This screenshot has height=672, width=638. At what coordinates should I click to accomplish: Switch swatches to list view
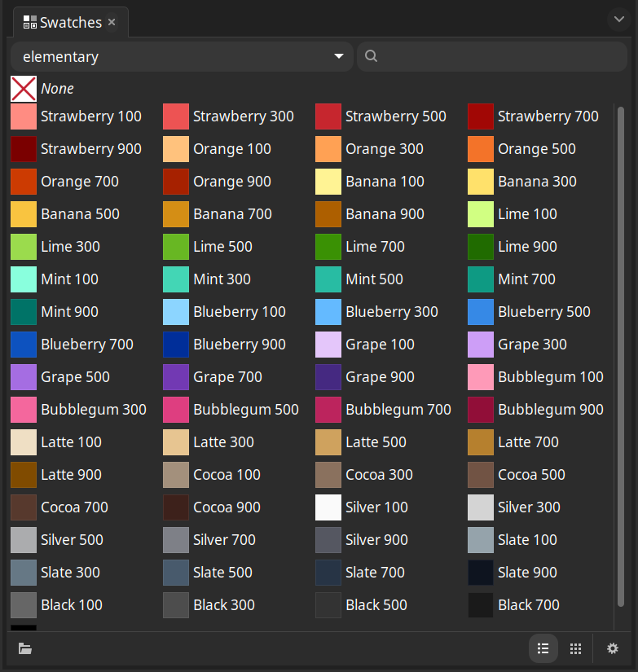point(543,648)
